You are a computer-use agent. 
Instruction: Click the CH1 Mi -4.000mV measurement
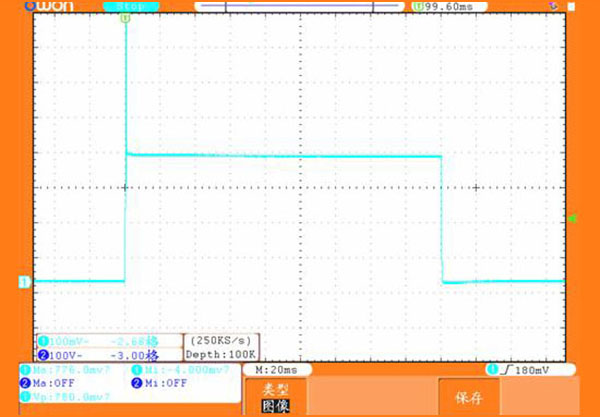[x=180, y=369]
